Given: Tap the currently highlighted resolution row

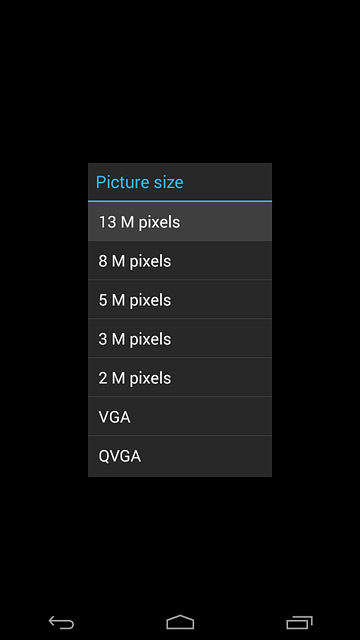Looking at the screenshot, I should 180,222.
